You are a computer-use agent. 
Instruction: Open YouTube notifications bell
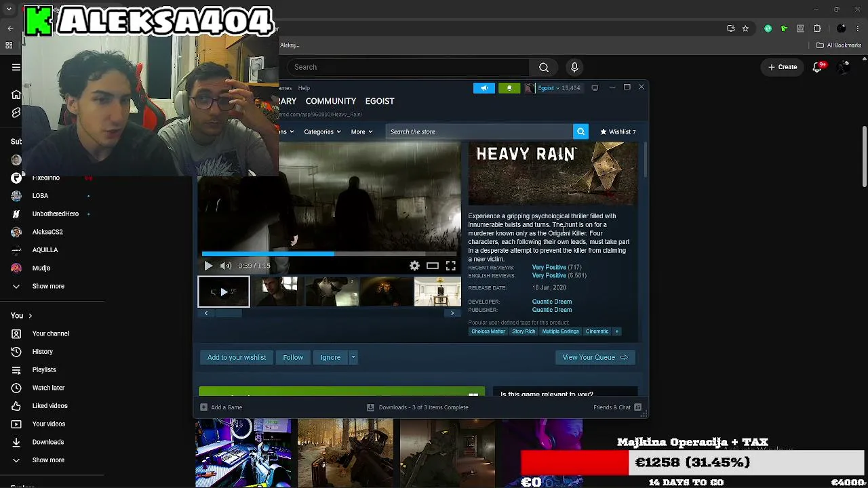[818, 67]
